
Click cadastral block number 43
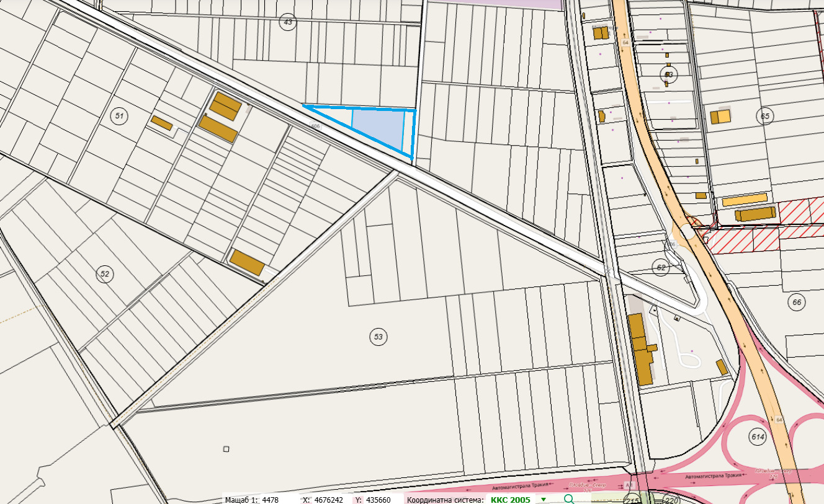tap(287, 23)
